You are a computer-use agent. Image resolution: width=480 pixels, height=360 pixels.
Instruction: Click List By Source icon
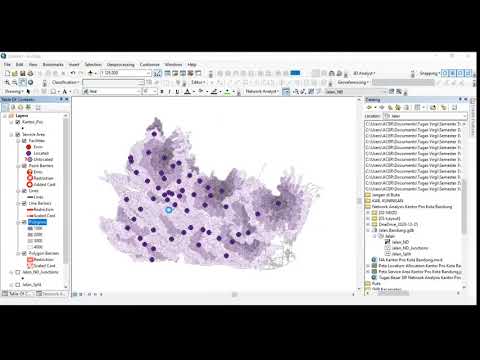pos(13,107)
